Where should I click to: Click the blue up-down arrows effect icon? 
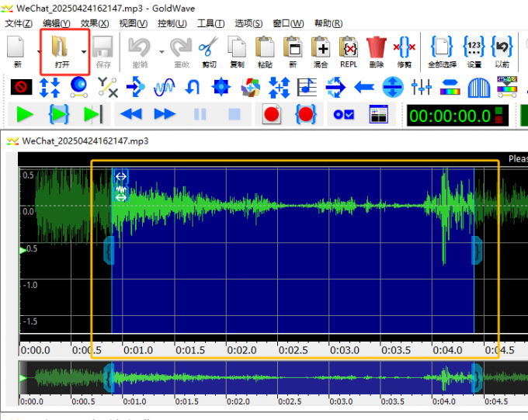click(50, 87)
